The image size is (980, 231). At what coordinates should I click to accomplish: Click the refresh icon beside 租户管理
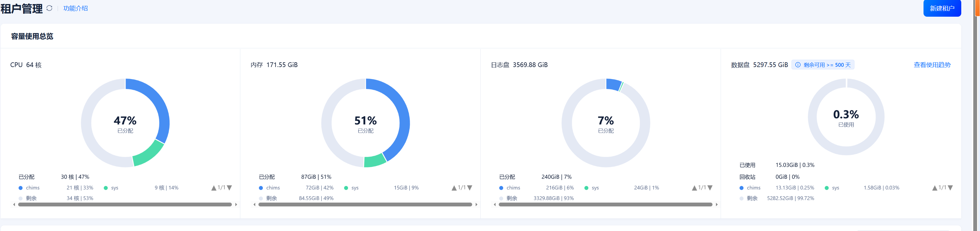pos(49,8)
